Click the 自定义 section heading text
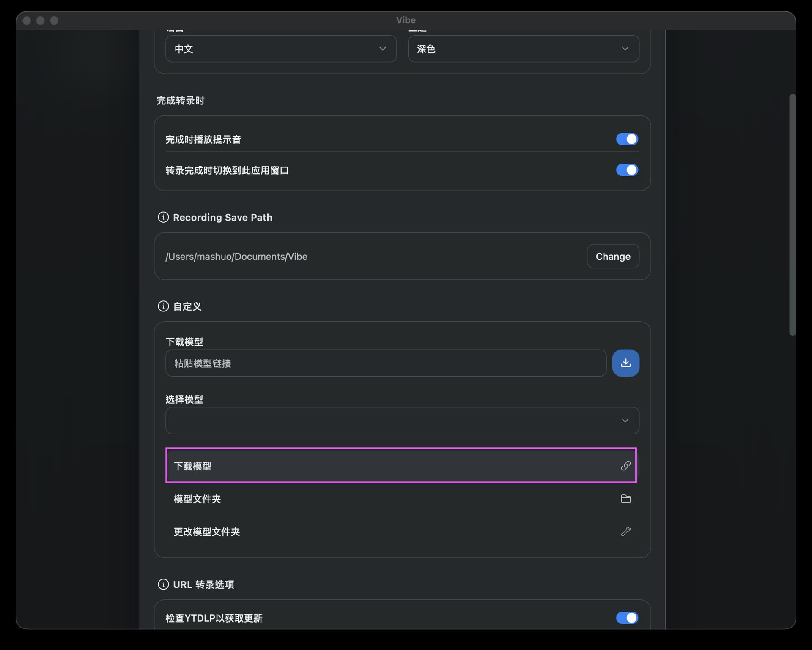This screenshot has height=650, width=812. coord(187,306)
